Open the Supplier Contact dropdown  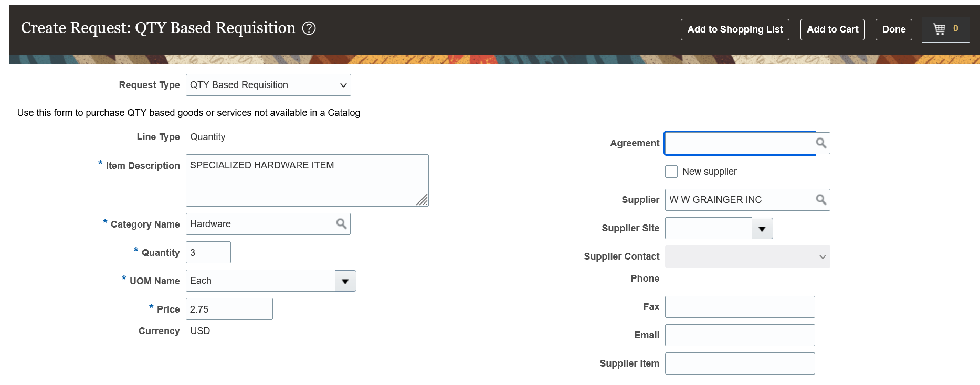pos(747,256)
